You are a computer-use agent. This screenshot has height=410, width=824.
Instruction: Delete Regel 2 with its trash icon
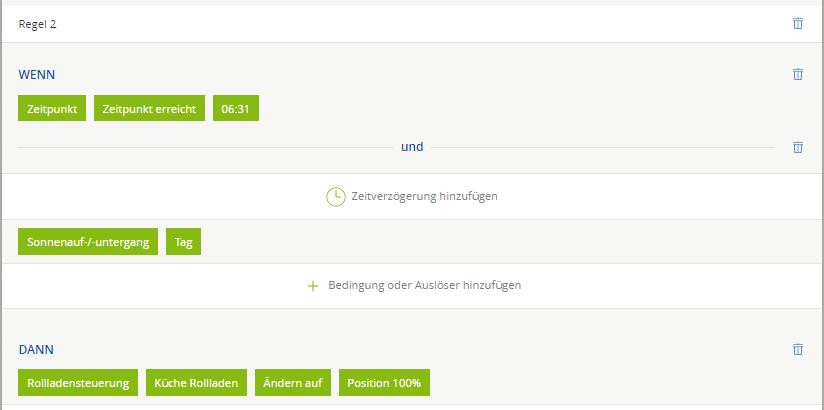point(797,24)
